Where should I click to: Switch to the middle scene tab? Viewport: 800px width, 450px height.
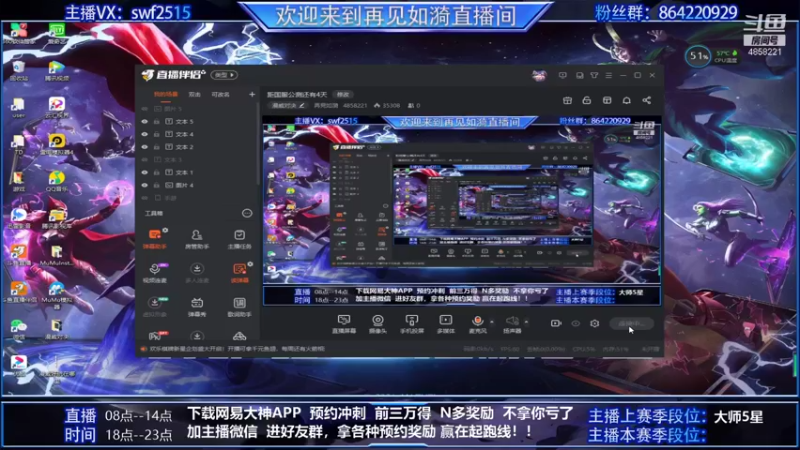tap(194, 94)
